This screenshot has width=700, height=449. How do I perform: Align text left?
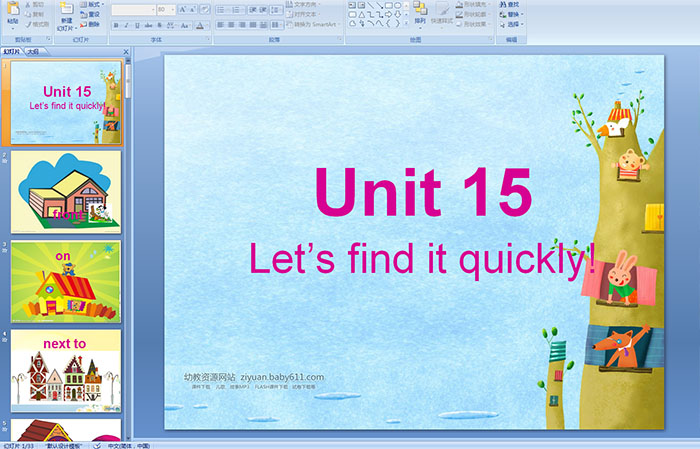(221, 25)
